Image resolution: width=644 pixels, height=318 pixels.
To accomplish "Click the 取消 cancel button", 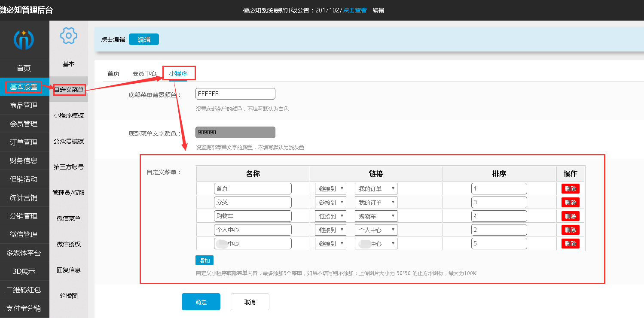I will point(250,302).
